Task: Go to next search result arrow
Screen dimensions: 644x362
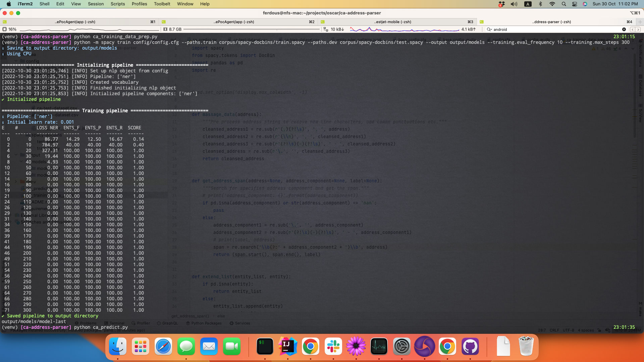Action: (x=638, y=29)
